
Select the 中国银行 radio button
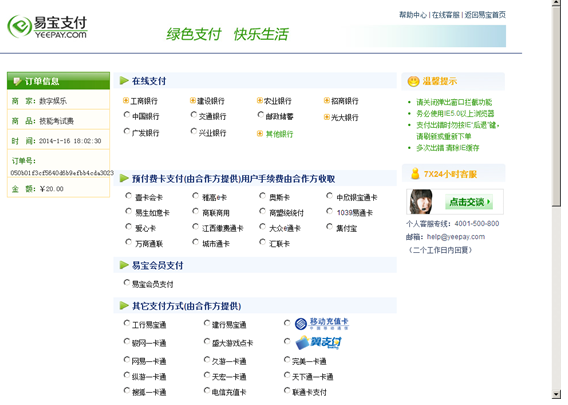tap(126, 115)
